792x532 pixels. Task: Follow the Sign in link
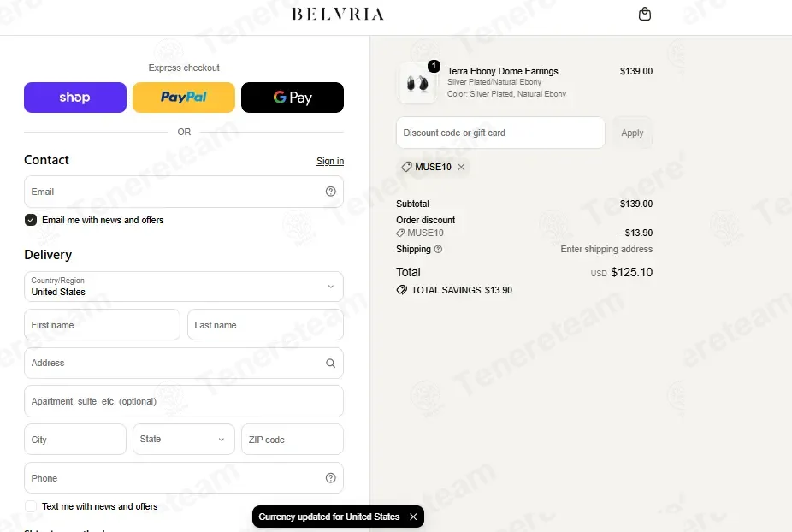pyautogui.click(x=330, y=161)
